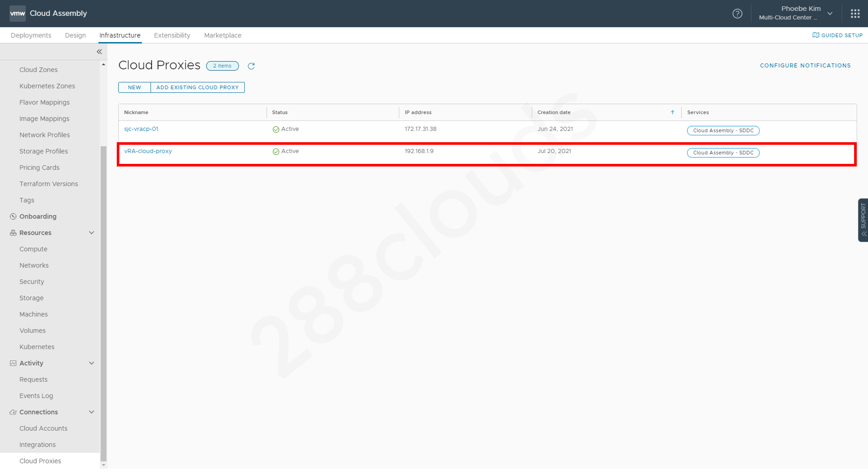The image size is (868, 473).
Task: Open Compute under Resources
Action: 33,249
